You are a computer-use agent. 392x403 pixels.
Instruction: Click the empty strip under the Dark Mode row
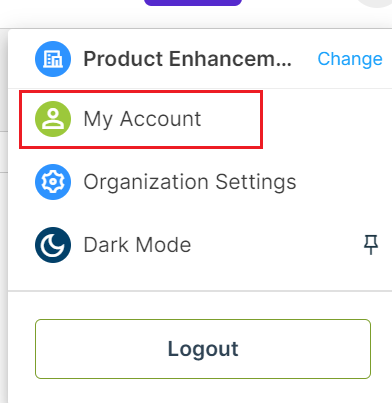[200, 277]
